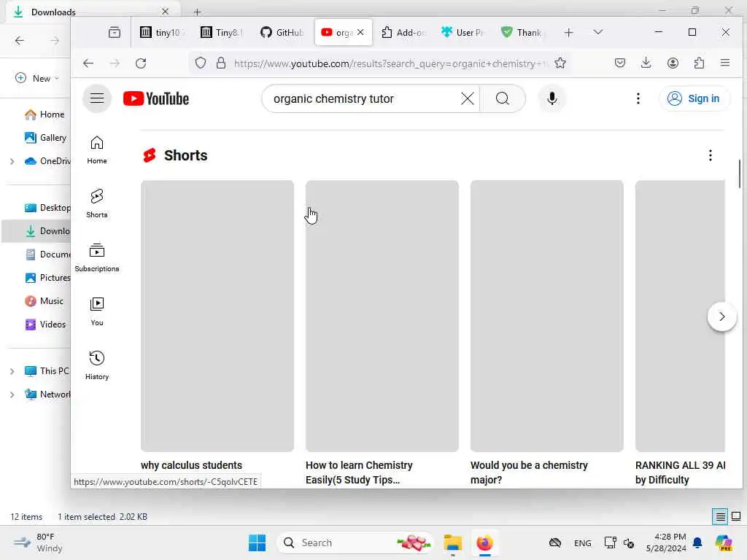The width and height of the screenshot is (747, 560).
Task: Open Shorts in YouTube sidebar
Action: tap(97, 203)
